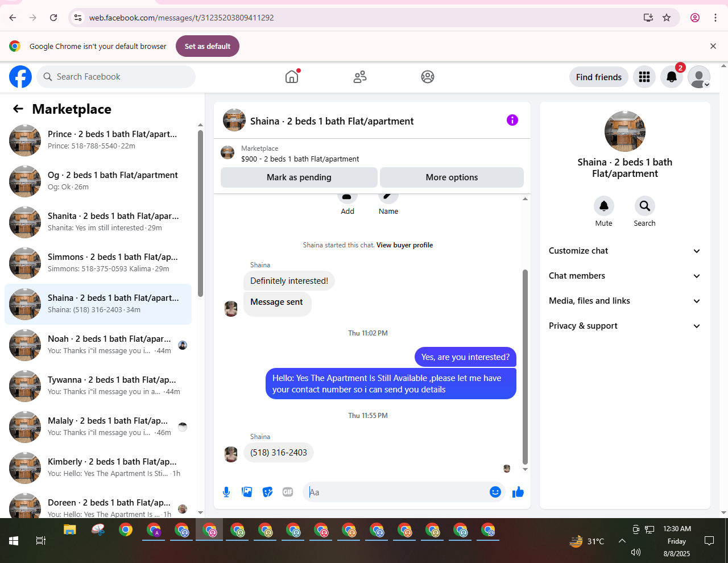
Task: Expand Media, files and links section
Action: pos(624,301)
